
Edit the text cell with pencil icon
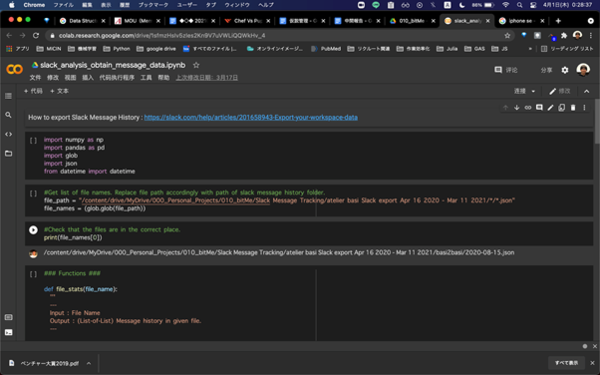(x=550, y=108)
